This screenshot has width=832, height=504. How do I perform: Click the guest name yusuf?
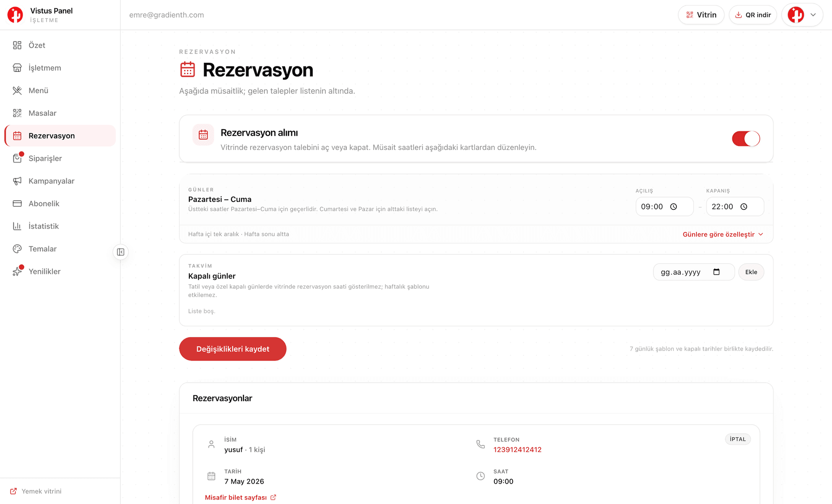point(234,450)
